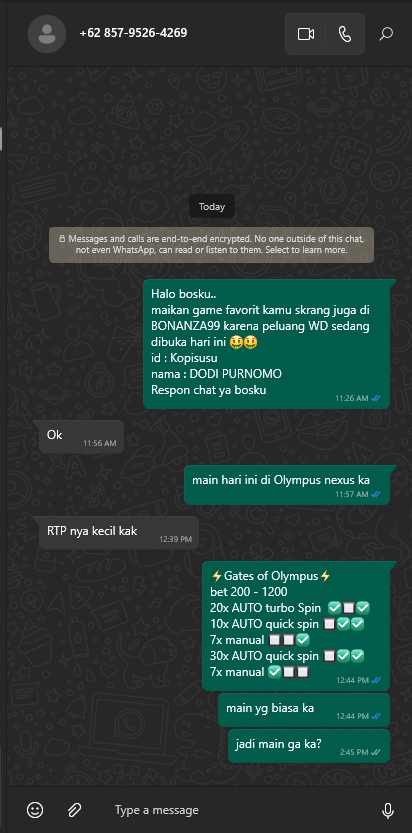
Task: Click the paperclip attach file icon
Action: (x=74, y=810)
